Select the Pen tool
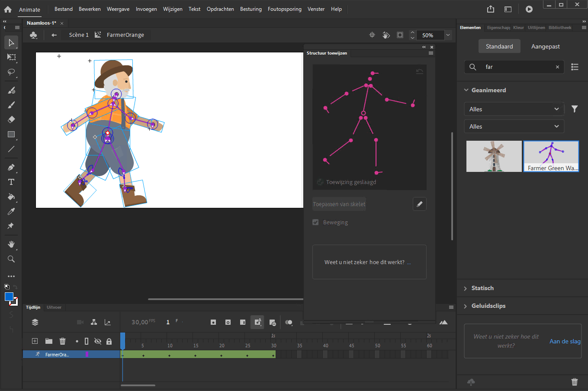Image resolution: width=588 pixels, height=391 pixels. (11, 168)
